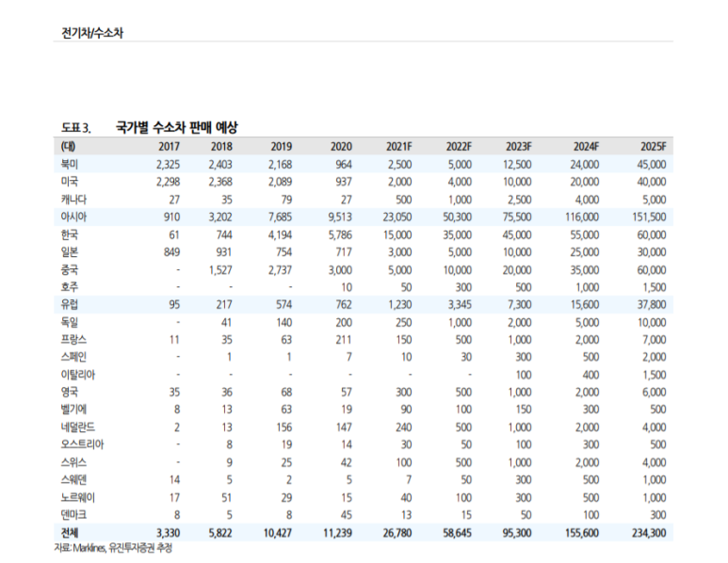Select 네덜란드 2019 value 156
The image size is (728, 563).
pyautogui.click(x=283, y=427)
